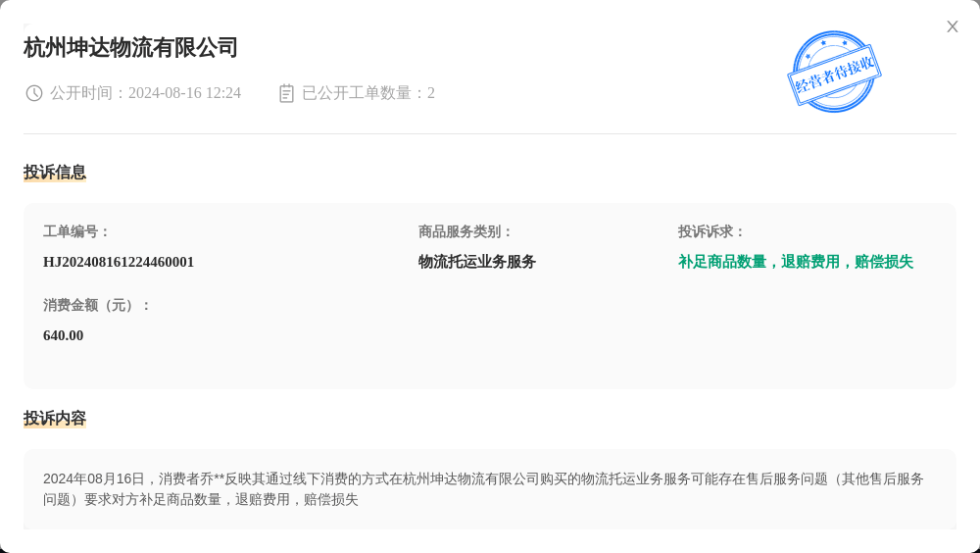Screen dimensions: 980x553
Task: Click green text 补足商品数量，退赔费用，赔偿损失
Action: [796, 262]
